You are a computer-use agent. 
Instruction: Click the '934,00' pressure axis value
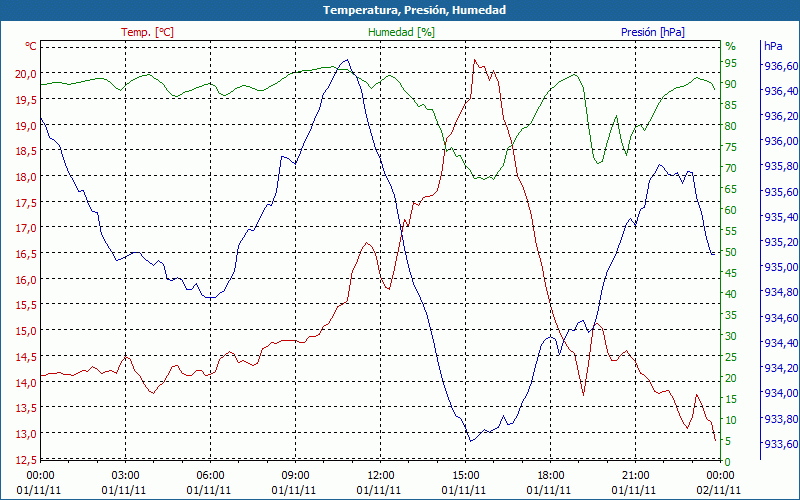click(x=781, y=393)
